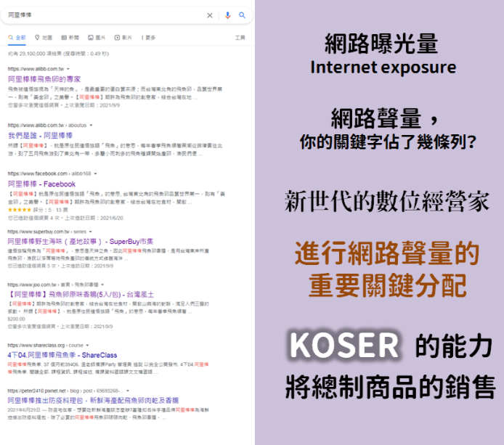The width and height of the screenshot is (504, 445).
Task: Switch to the 地圖 tab
Action: (x=44, y=38)
